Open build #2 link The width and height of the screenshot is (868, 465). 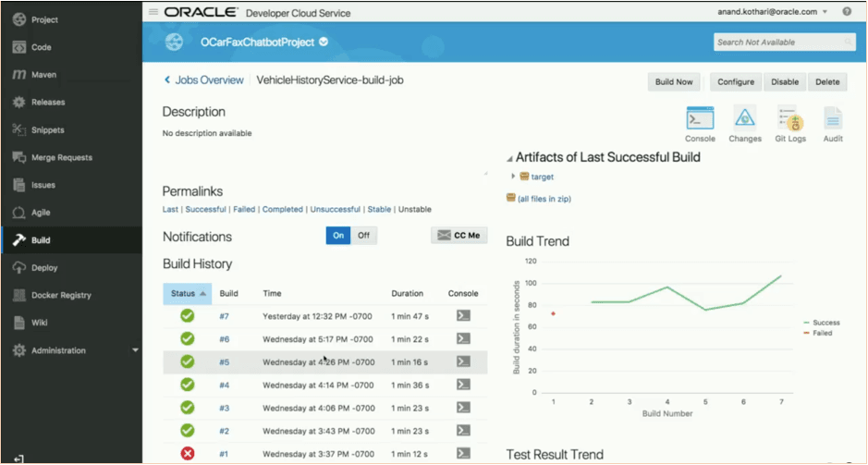click(x=225, y=431)
